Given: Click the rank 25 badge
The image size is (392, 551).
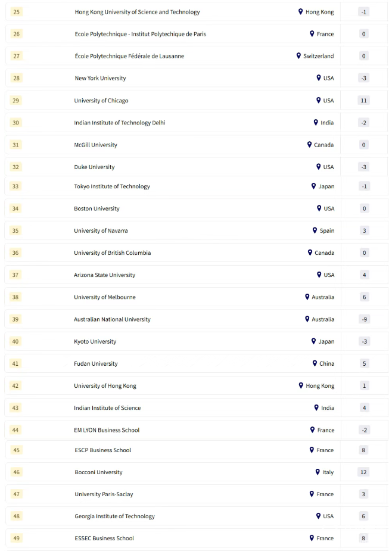Looking at the screenshot, I should point(16,12).
